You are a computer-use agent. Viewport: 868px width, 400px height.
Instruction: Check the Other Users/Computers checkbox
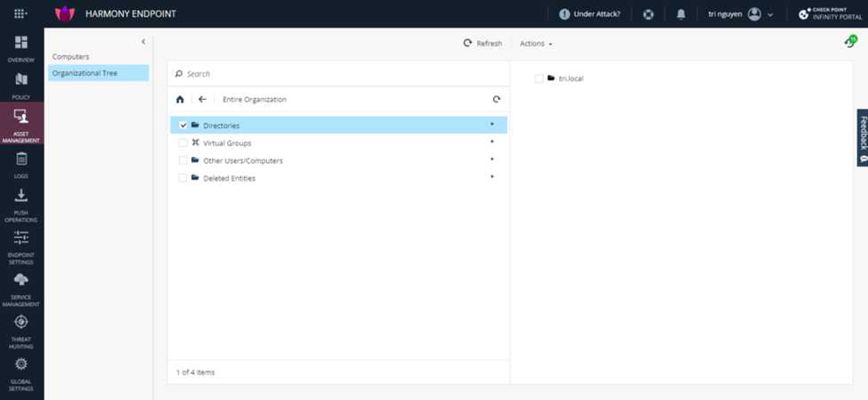pyautogui.click(x=183, y=160)
